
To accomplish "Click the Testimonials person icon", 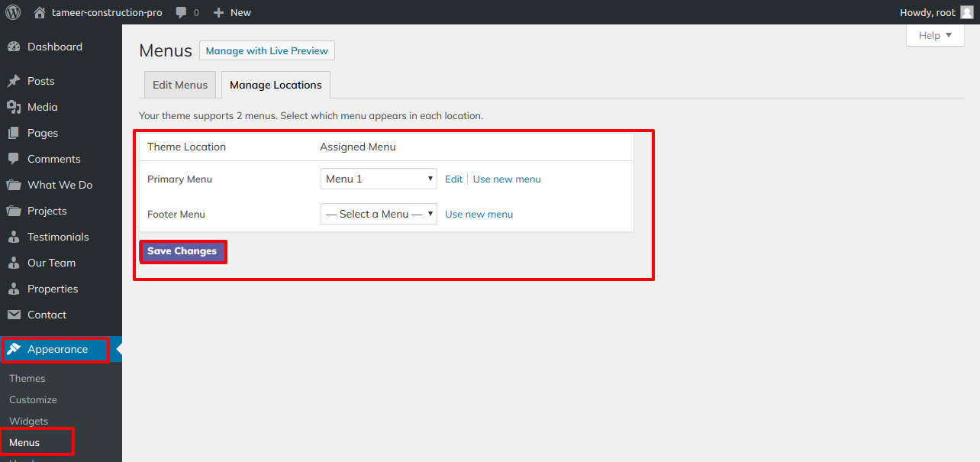I will 14,237.
